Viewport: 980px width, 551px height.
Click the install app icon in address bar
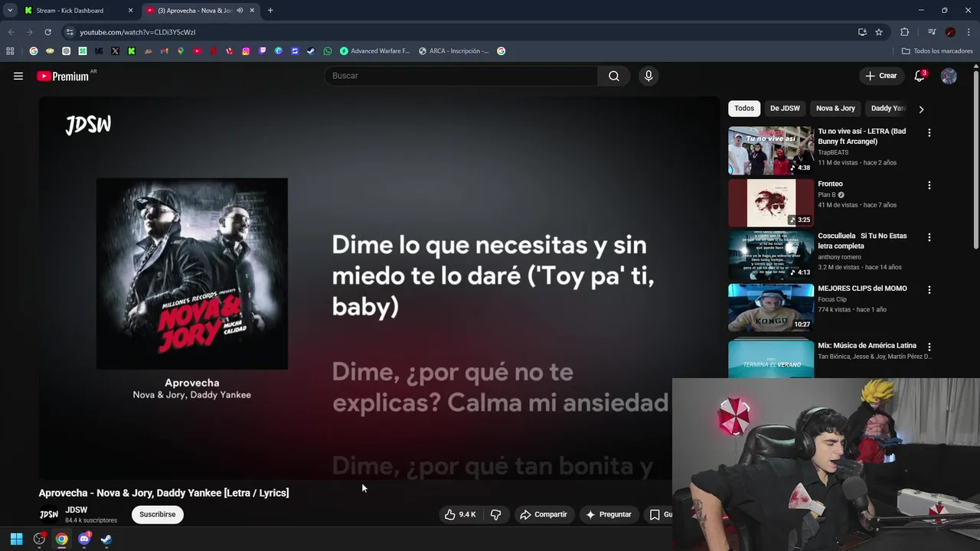pos(862,32)
